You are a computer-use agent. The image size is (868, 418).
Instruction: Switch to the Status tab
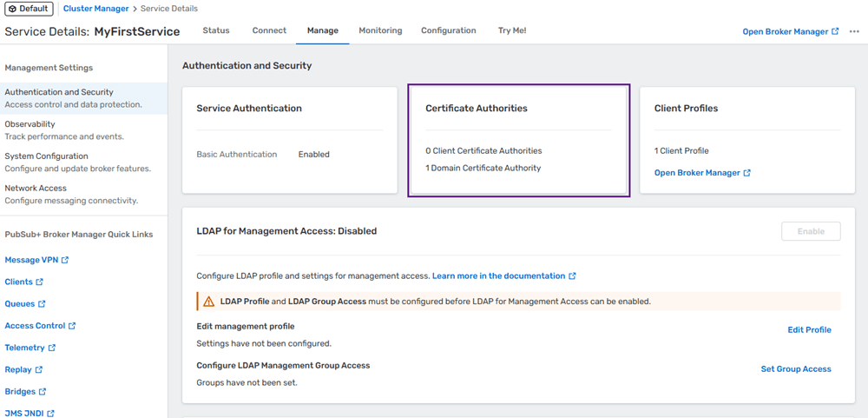[x=216, y=30]
